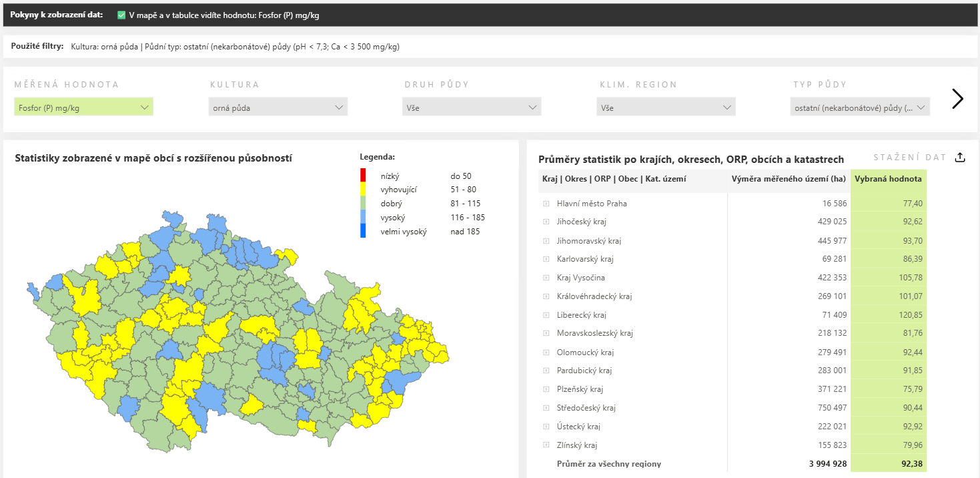Click the overall average value 92,38
Screen dimensions: 980x478
912,464
